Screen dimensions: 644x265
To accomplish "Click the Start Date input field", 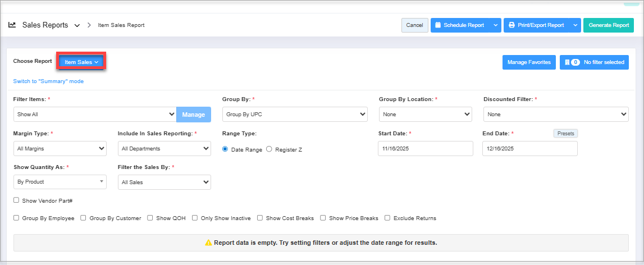I will 426,149.
